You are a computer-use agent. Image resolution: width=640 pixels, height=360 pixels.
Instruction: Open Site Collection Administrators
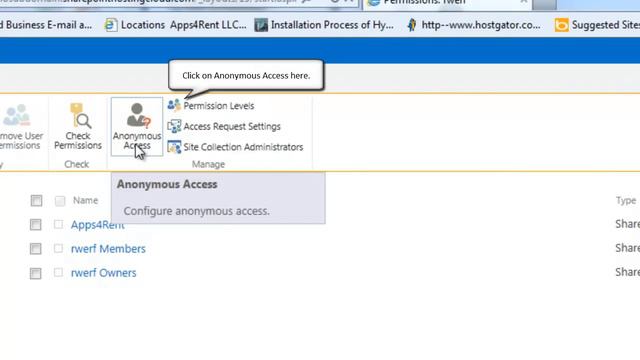235,147
